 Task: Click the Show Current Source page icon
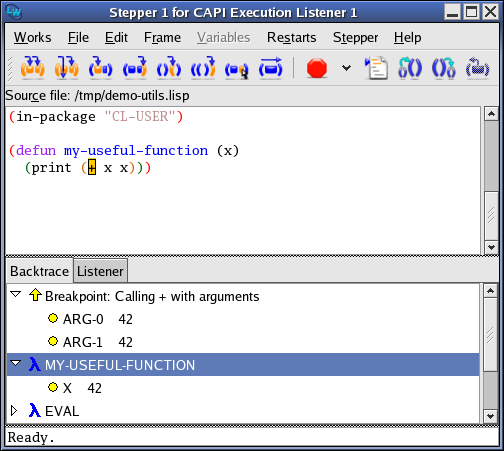tap(376, 68)
